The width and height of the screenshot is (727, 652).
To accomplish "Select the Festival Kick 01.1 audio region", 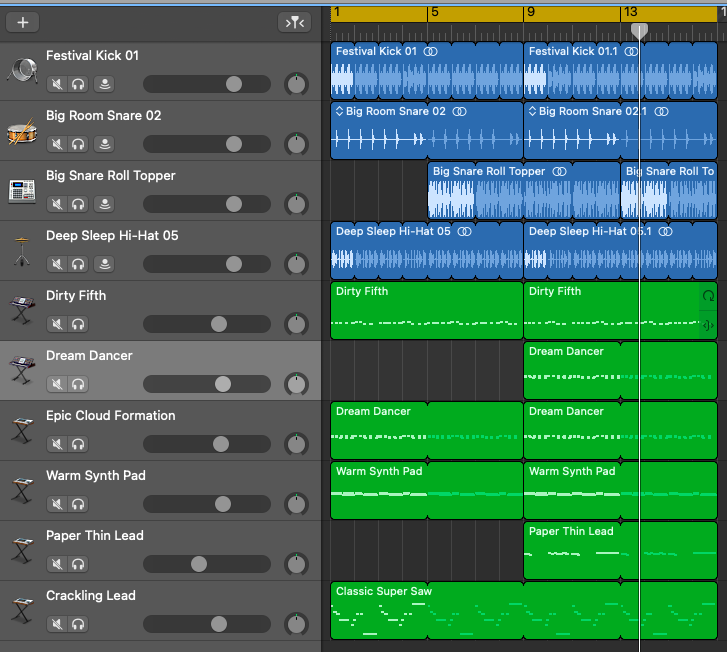I will tap(620, 70).
